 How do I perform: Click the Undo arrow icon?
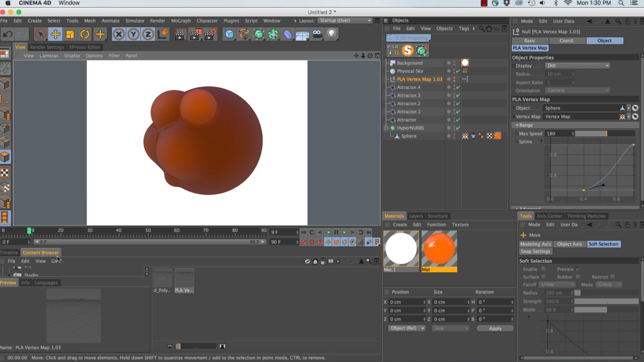8,34
